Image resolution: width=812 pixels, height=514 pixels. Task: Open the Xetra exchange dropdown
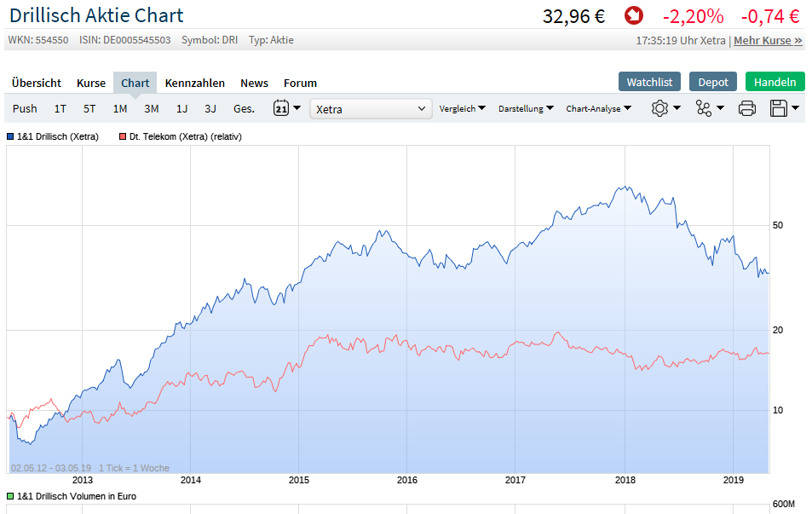tap(371, 109)
